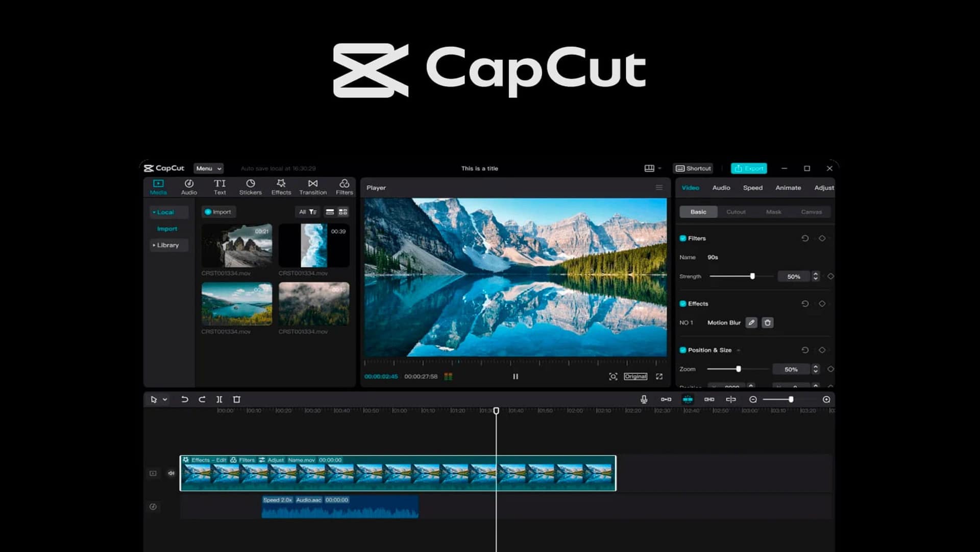Click the timeline zoom out minus icon
This screenshot has height=552, width=980.
pyautogui.click(x=753, y=399)
